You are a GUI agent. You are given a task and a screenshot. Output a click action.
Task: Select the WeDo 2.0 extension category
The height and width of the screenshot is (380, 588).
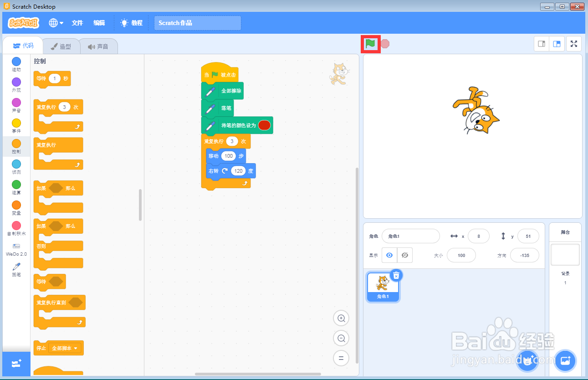coord(16,249)
